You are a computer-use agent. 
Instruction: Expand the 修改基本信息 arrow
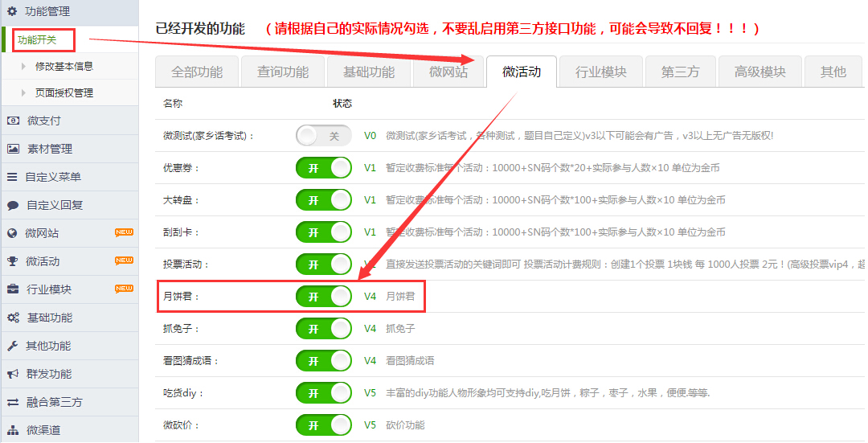[x=24, y=66]
